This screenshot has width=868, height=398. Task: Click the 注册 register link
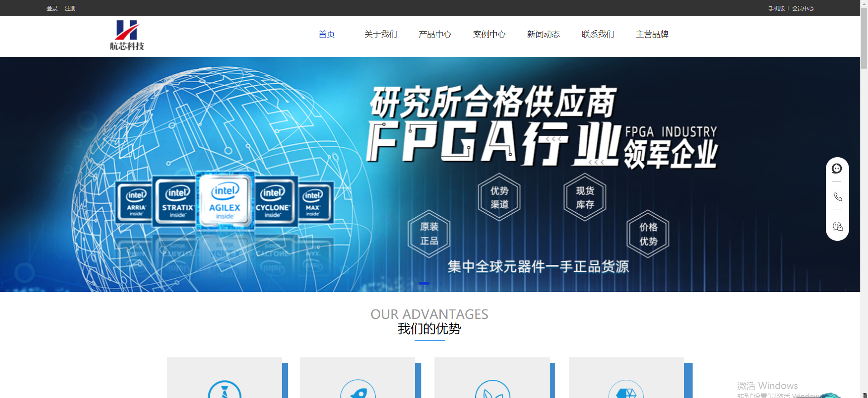(70, 8)
